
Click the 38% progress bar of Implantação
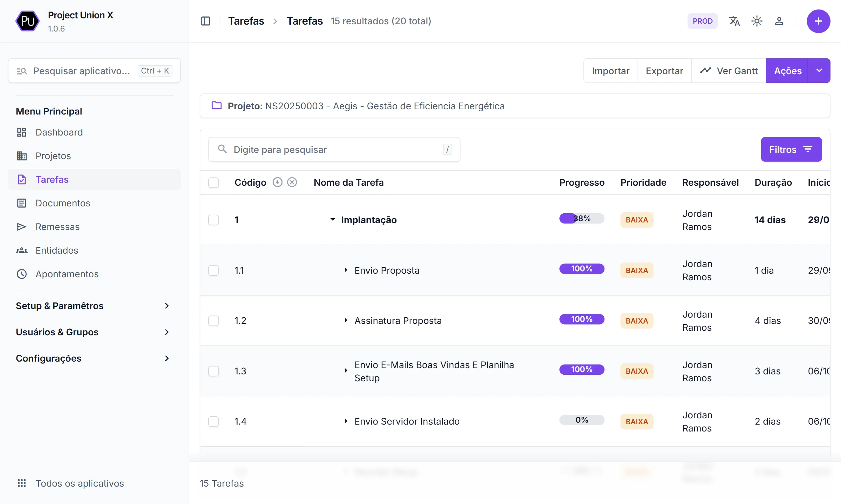581,219
